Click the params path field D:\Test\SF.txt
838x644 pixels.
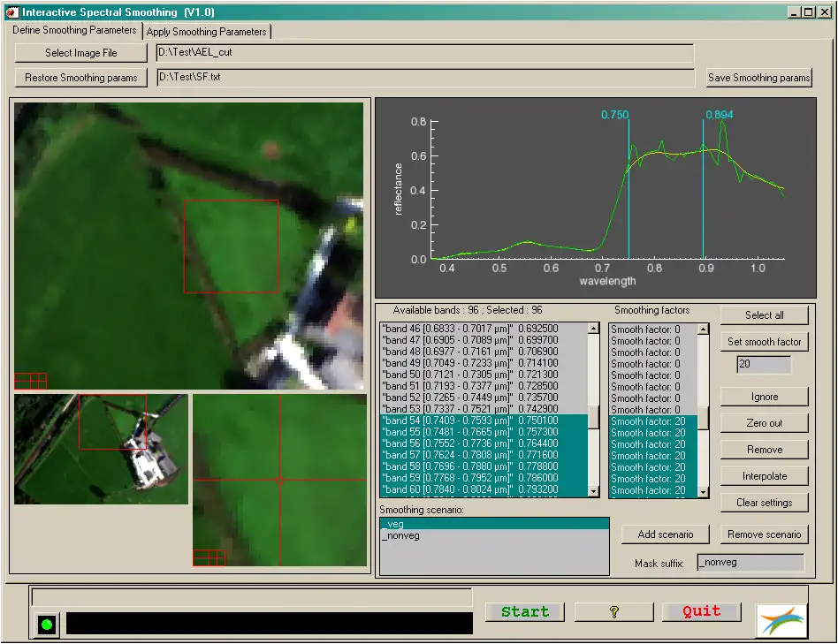click(425, 78)
